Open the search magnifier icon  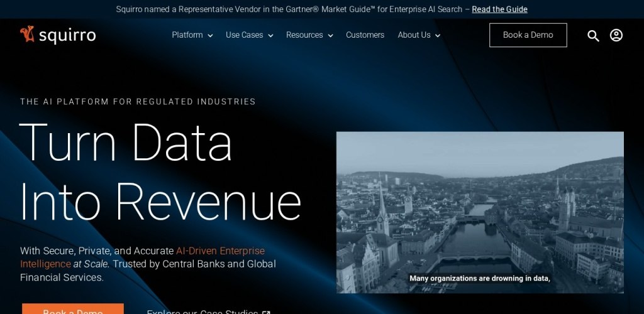click(x=593, y=36)
